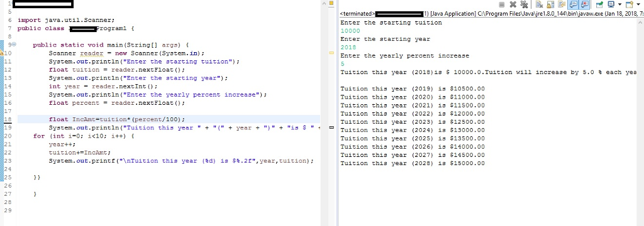The height and width of the screenshot is (226, 644).
Task: Open Display Selected Console dropdown arrow
Action: click(619, 4)
